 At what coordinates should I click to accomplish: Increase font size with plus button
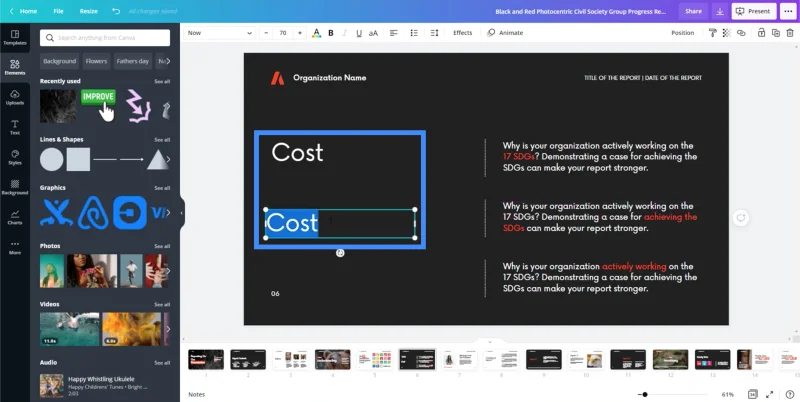(299, 33)
